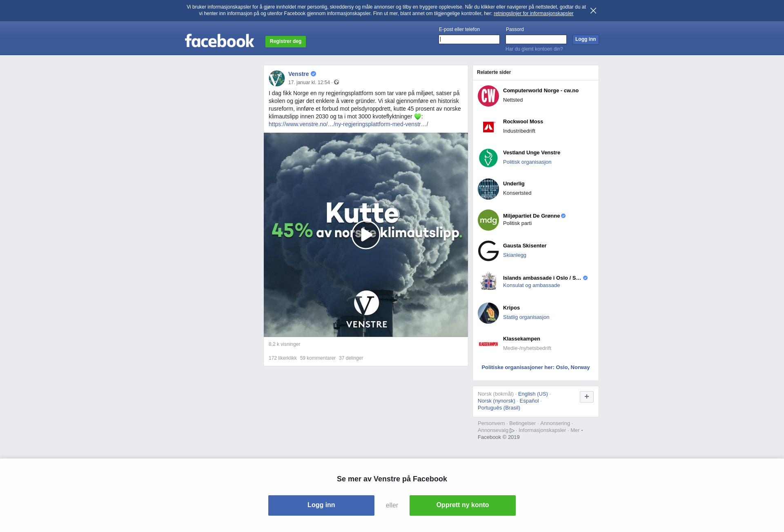Click Miljøpartiet De Grønne verified badge
Viewport: 784px width, 532px height.
(x=563, y=216)
